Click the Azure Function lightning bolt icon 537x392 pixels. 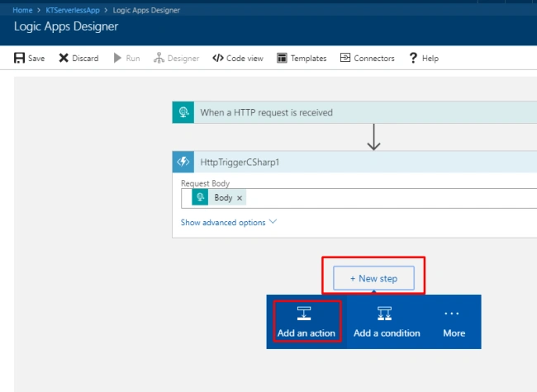[x=183, y=162]
